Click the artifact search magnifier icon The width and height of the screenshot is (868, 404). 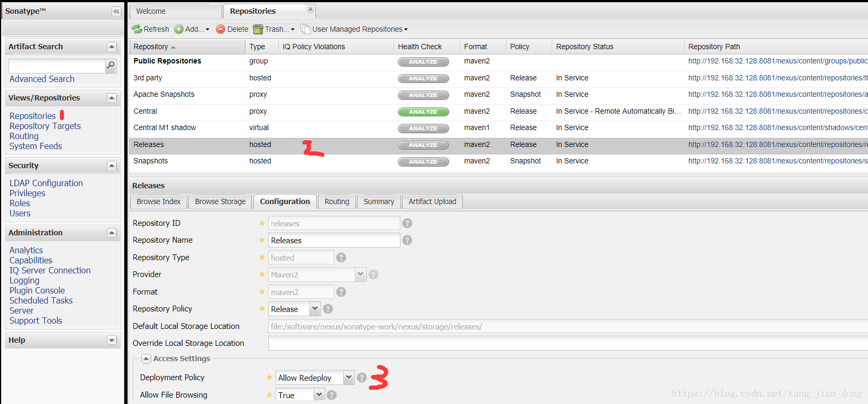pos(111,66)
